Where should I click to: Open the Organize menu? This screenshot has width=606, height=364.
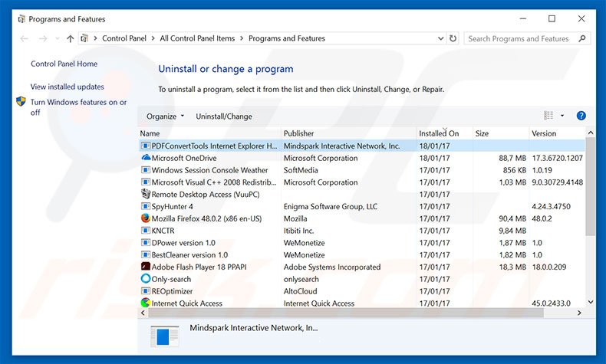point(165,116)
